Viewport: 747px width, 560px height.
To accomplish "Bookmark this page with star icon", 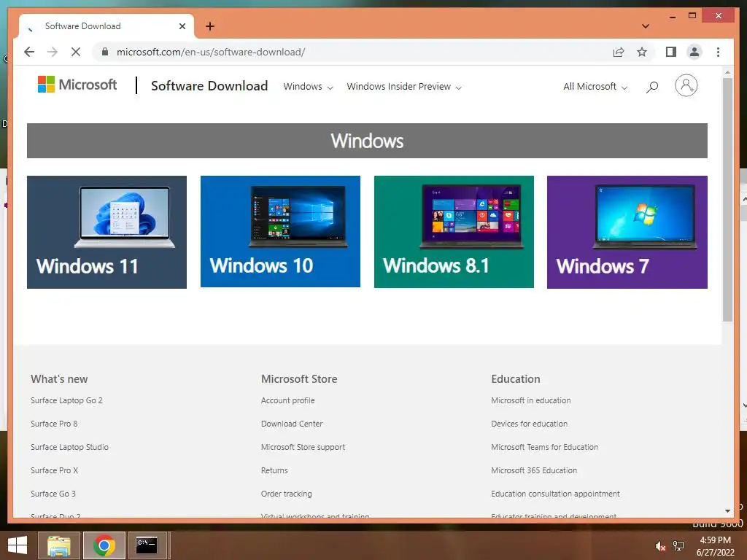I will coord(642,52).
